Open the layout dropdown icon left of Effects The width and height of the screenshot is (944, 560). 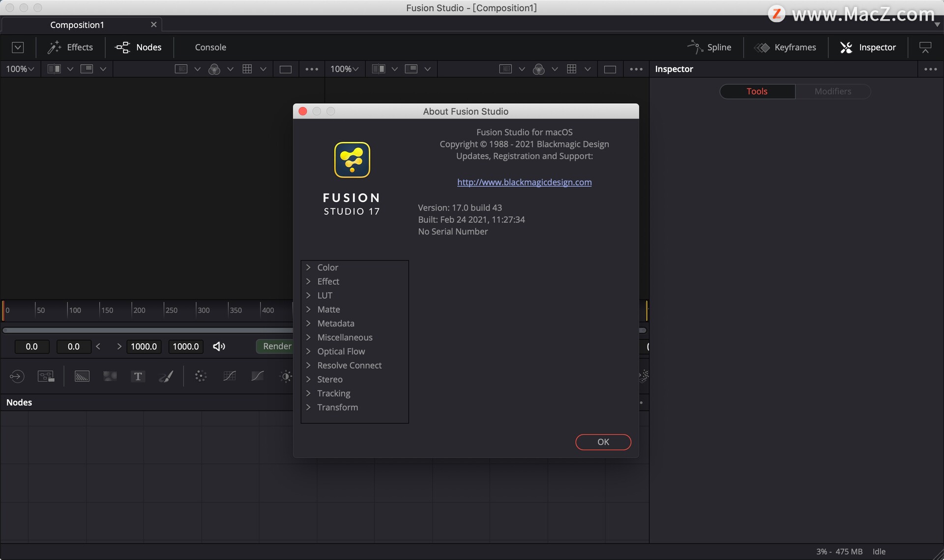[18, 47]
